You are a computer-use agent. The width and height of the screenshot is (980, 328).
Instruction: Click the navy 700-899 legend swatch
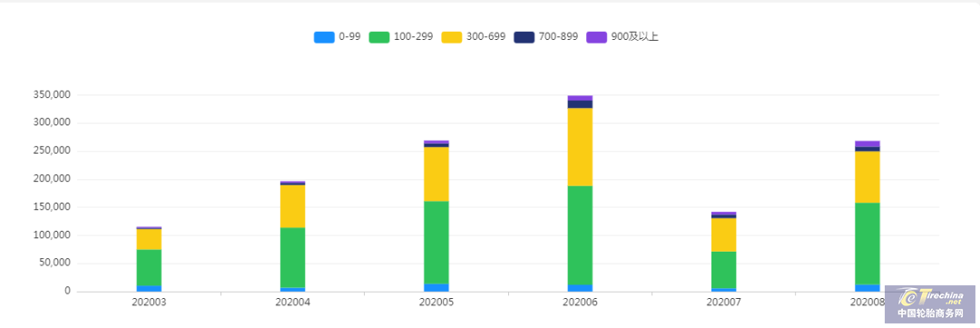[525, 37]
